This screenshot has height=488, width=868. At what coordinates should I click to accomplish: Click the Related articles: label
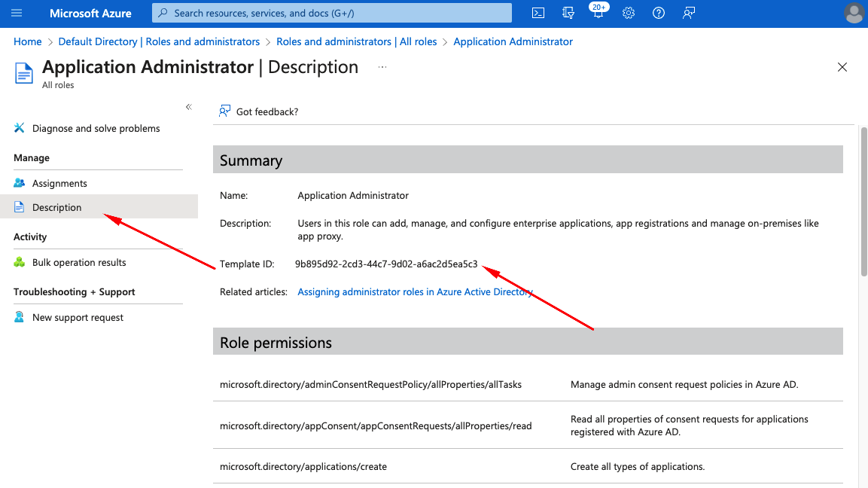coord(254,292)
